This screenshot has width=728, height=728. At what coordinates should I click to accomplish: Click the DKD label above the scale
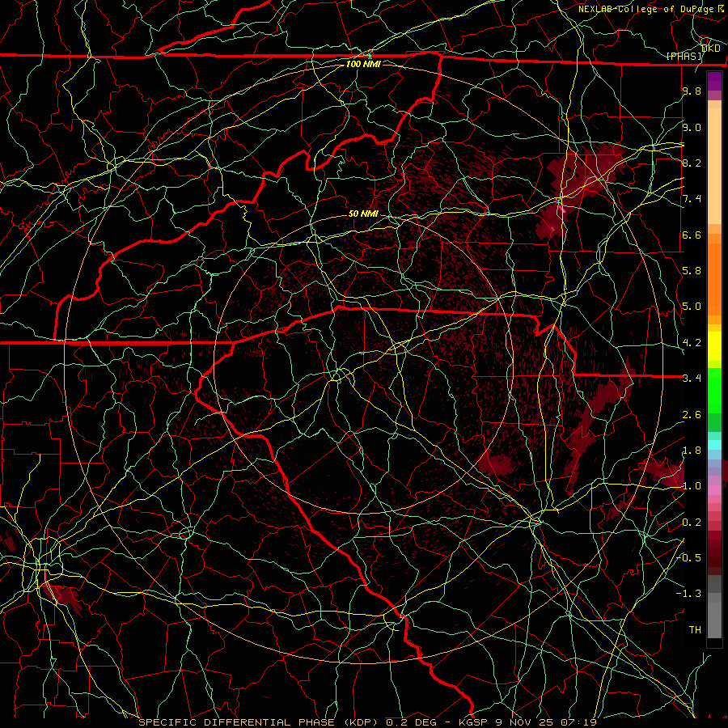click(711, 48)
